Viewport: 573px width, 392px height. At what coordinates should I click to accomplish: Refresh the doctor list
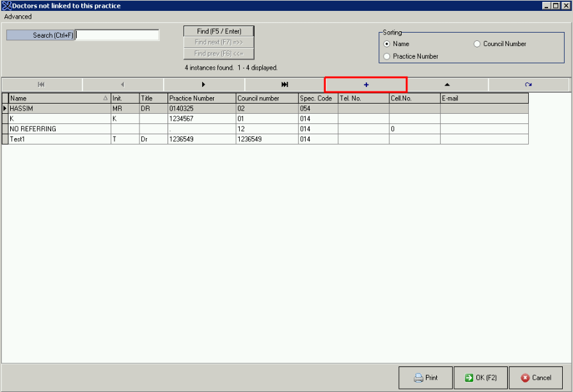click(x=528, y=84)
